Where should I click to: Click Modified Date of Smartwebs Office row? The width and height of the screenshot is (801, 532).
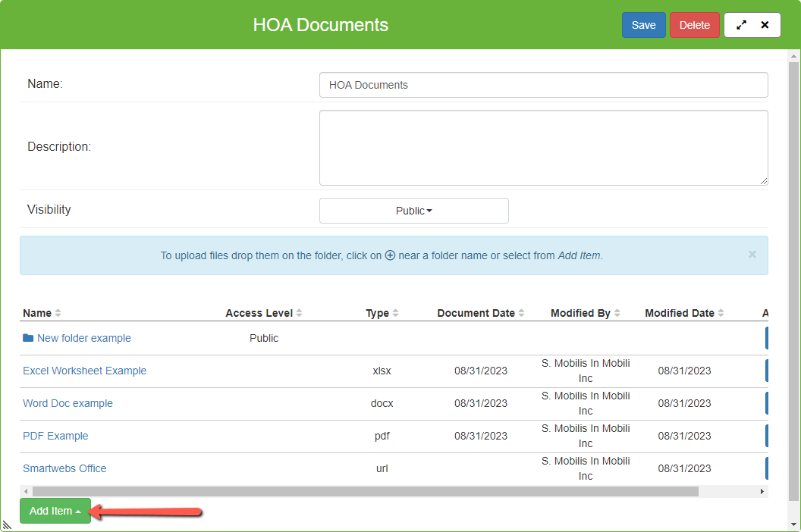(684, 468)
